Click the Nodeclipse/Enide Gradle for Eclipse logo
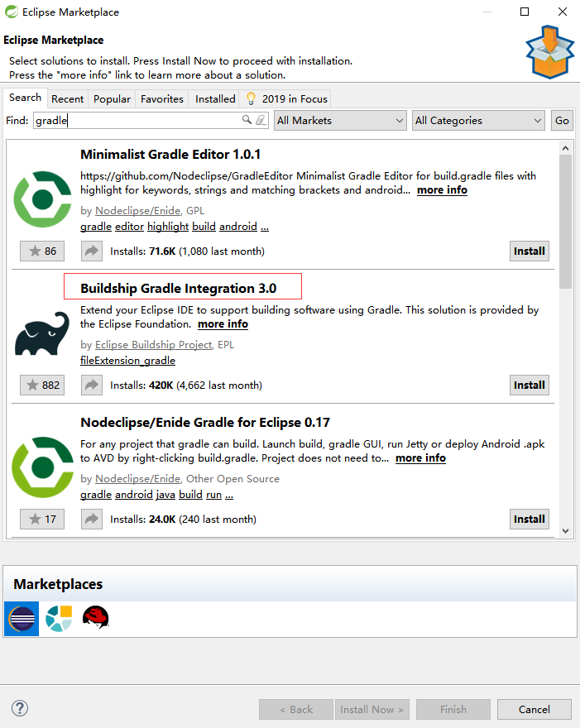Screen dimensions: 580x728 [x=42, y=467]
